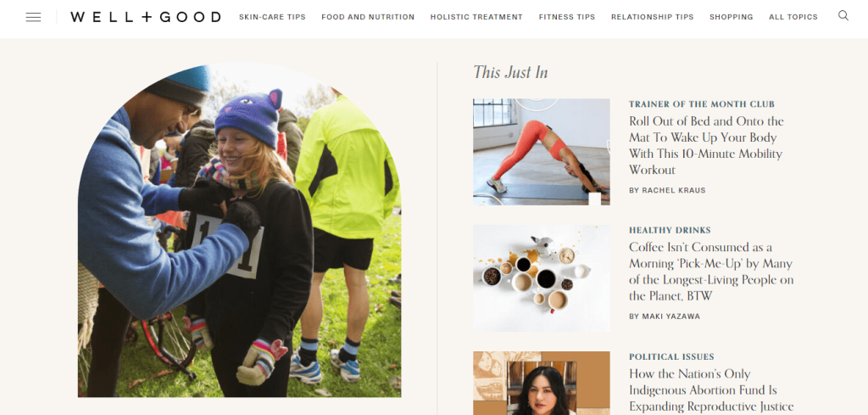This screenshot has height=415, width=868.
Task: Open the Political Issues category
Action: 671,356
